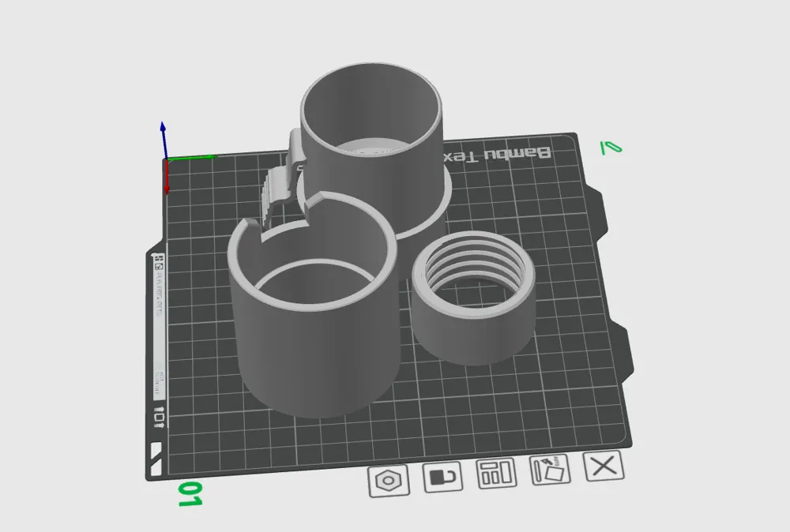Click the green marker beyond the plate's right edge

(x=609, y=147)
